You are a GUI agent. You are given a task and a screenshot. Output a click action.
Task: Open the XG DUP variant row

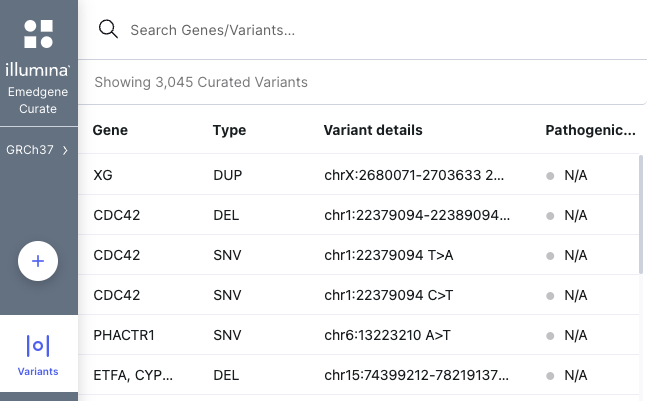coord(359,175)
